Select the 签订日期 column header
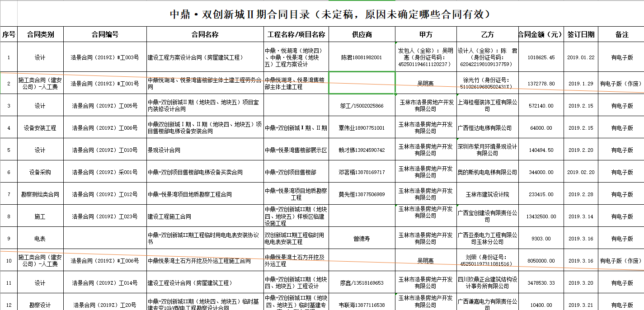Image resolution: width=644 pixels, height=310 pixels. (x=581, y=34)
